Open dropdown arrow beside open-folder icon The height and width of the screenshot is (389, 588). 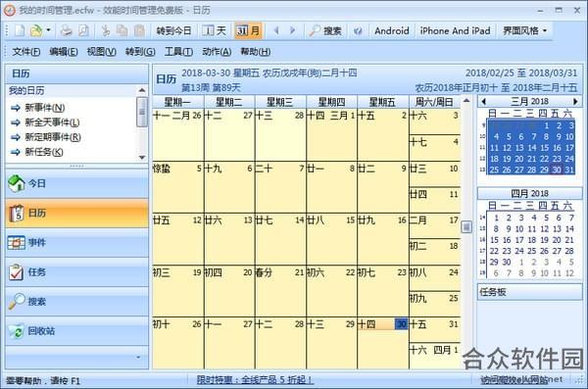point(48,29)
